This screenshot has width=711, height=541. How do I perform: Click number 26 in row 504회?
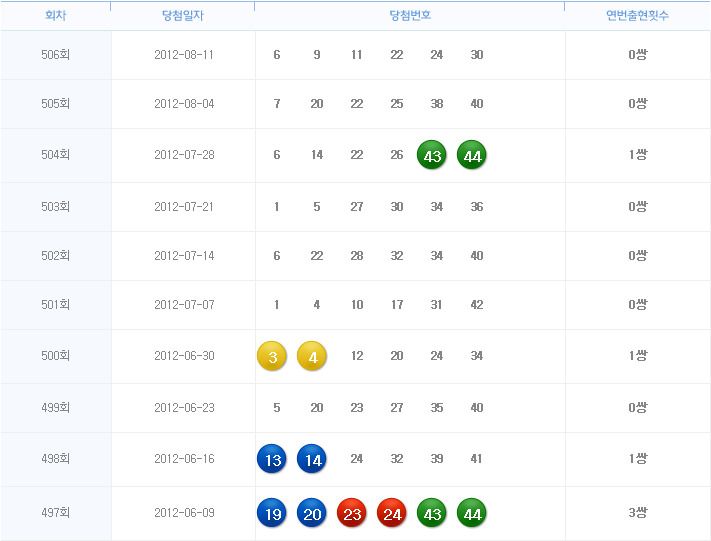397,155
